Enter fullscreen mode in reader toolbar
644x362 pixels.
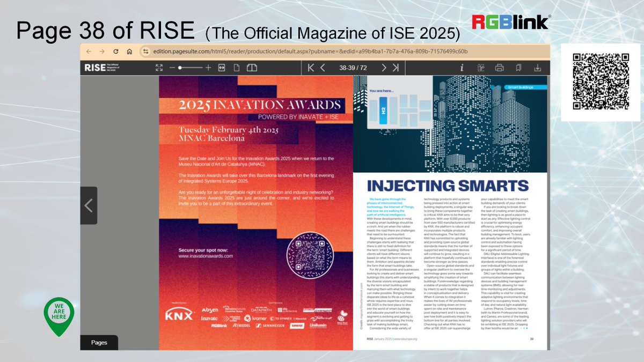[x=159, y=68]
